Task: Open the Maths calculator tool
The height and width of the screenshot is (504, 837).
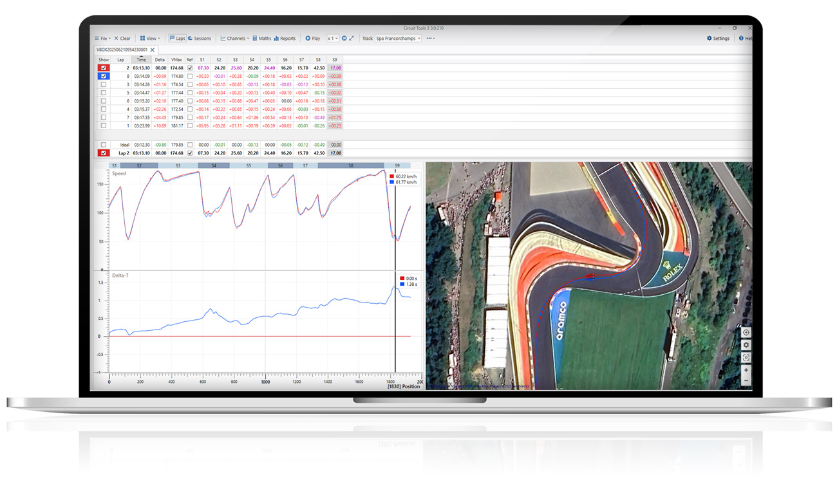Action: [261, 39]
